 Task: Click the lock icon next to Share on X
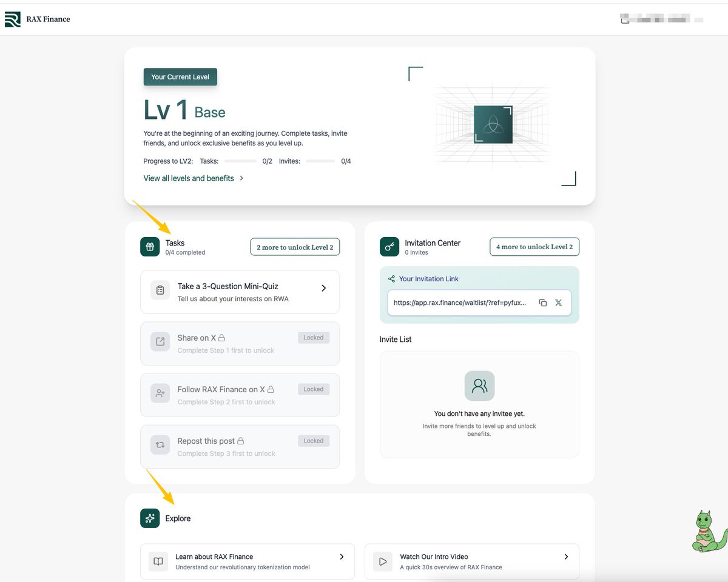[221, 338]
